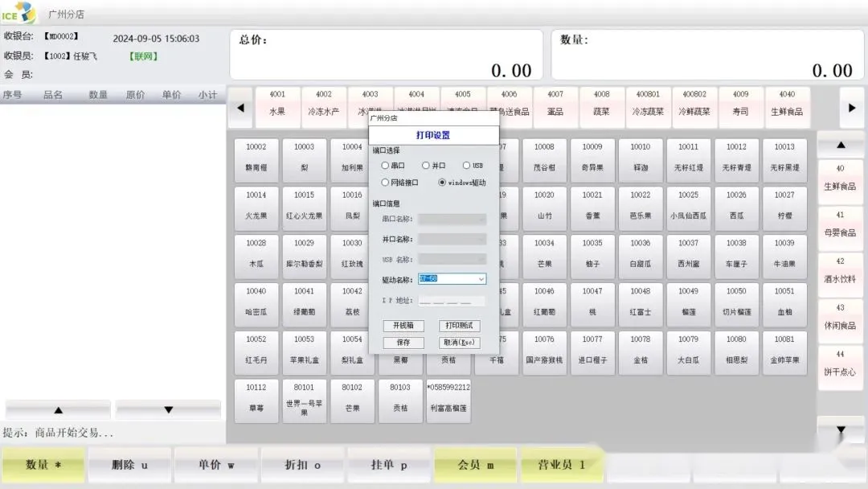Add product 80102 芒果
Screen dimensions: 868x489
tap(352, 401)
